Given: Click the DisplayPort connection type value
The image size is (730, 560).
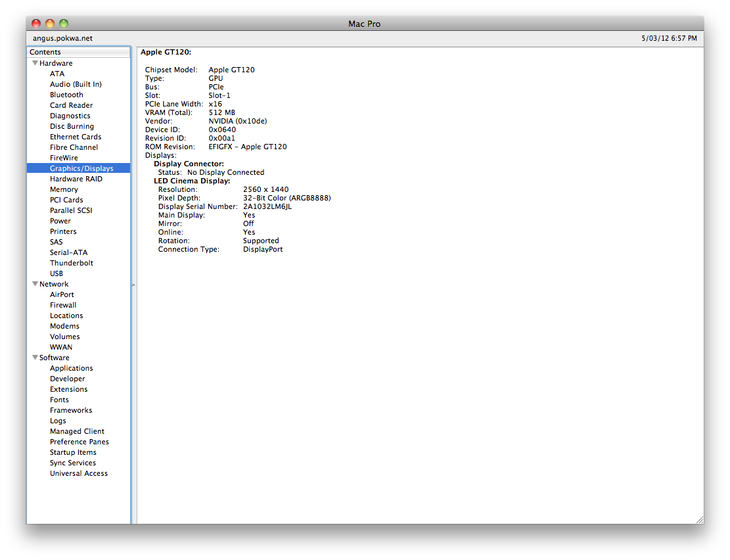Looking at the screenshot, I should point(263,249).
